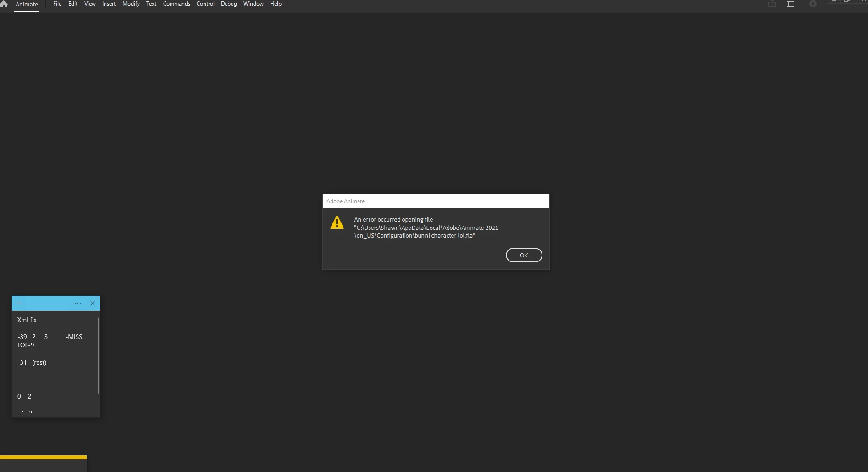Click the sticky note vertical scrollbar

[99, 355]
